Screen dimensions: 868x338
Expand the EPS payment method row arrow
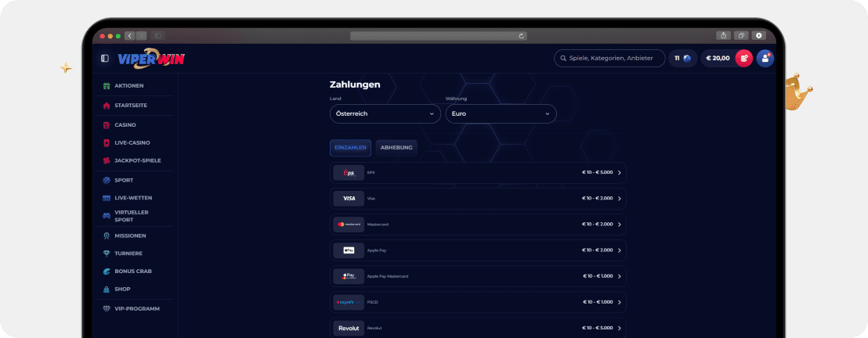tap(619, 173)
